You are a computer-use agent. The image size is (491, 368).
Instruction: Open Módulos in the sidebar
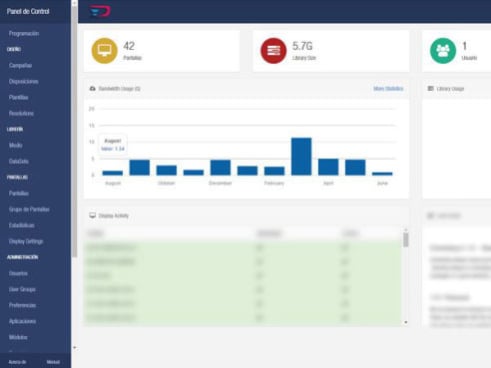[18, 337]
